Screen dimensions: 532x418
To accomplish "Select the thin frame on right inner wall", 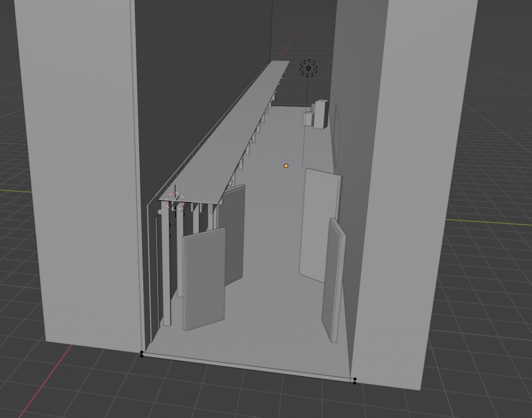I will (337, 135).
